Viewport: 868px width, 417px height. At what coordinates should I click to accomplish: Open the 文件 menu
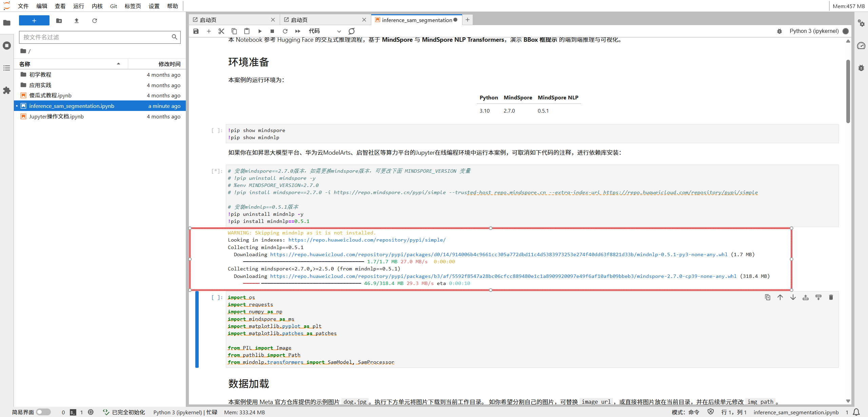click(x=23, y=6)
